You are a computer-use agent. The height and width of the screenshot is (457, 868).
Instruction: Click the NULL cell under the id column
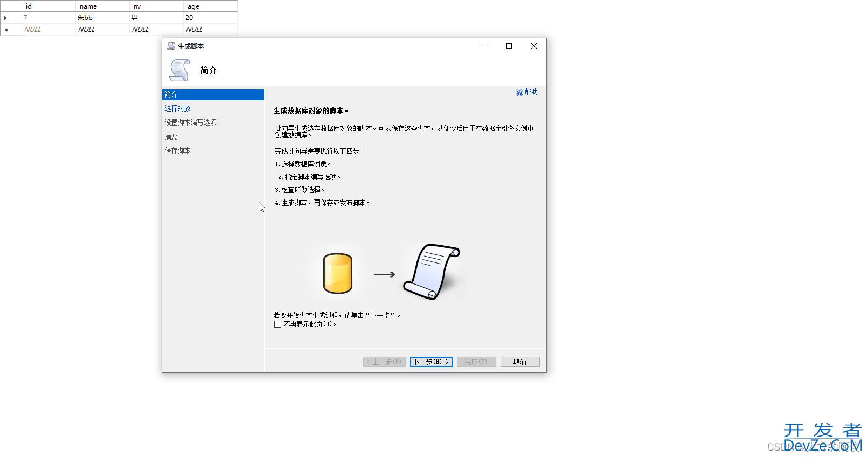[48, 30]
